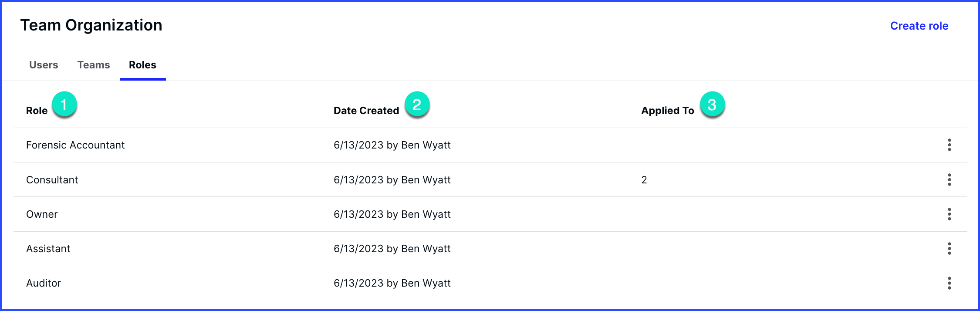Image resolution: width=980 pixels, height=311 pixels.
Task: Sort by the Role column header
Action: [37, 111]
